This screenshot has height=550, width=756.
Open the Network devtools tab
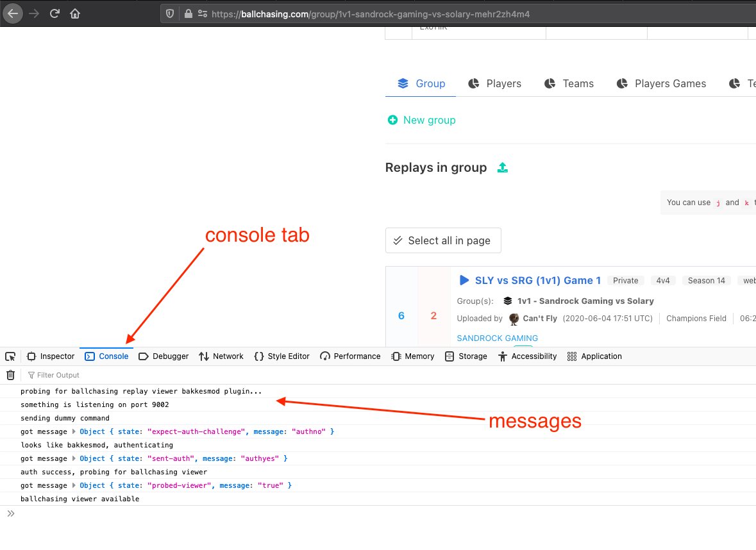pos(221,356)
